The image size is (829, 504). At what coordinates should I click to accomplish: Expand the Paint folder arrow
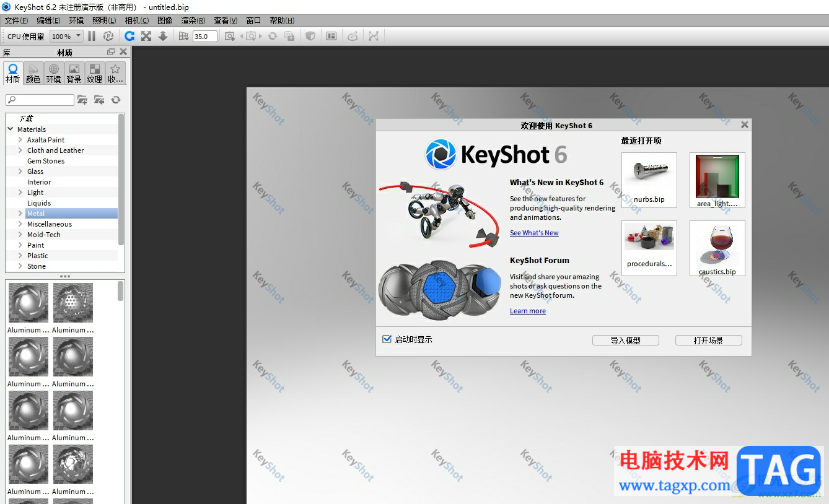tap(20, 245)
